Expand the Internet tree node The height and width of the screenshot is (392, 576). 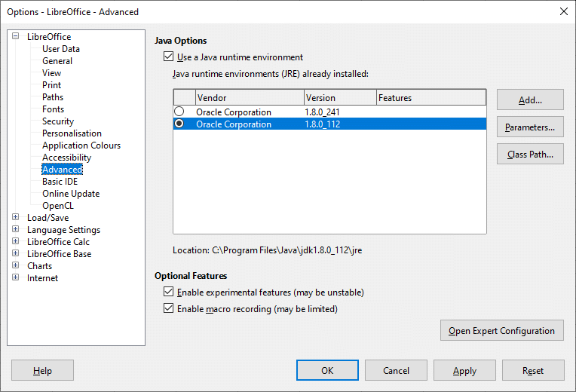coord(15,278)
